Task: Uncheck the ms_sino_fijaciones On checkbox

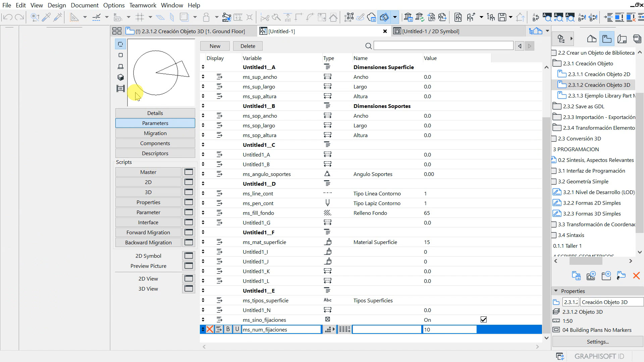Action: coord(483,320)
